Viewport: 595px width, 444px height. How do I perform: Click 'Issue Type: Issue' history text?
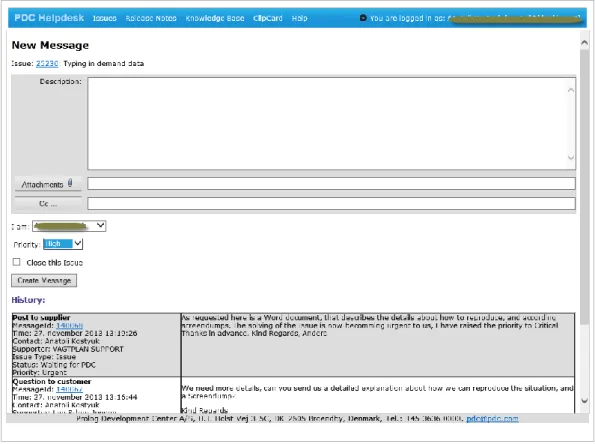tap(44, 357)
